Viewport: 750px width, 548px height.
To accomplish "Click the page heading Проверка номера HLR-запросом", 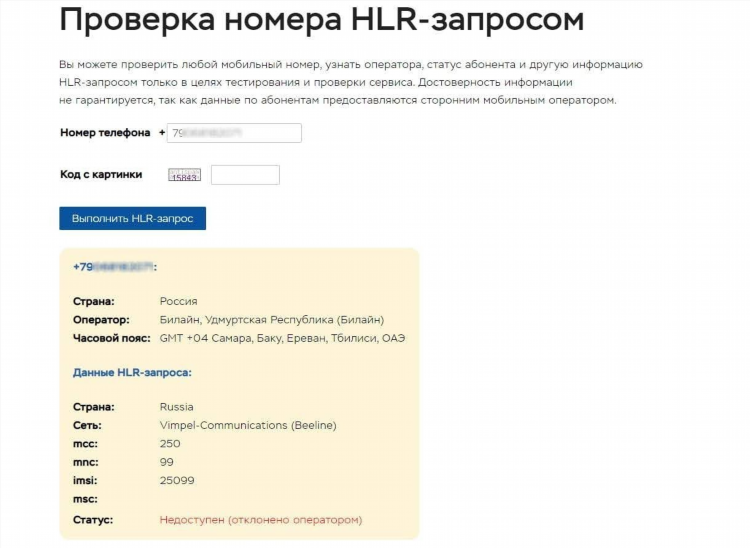I will click(322, 20).
